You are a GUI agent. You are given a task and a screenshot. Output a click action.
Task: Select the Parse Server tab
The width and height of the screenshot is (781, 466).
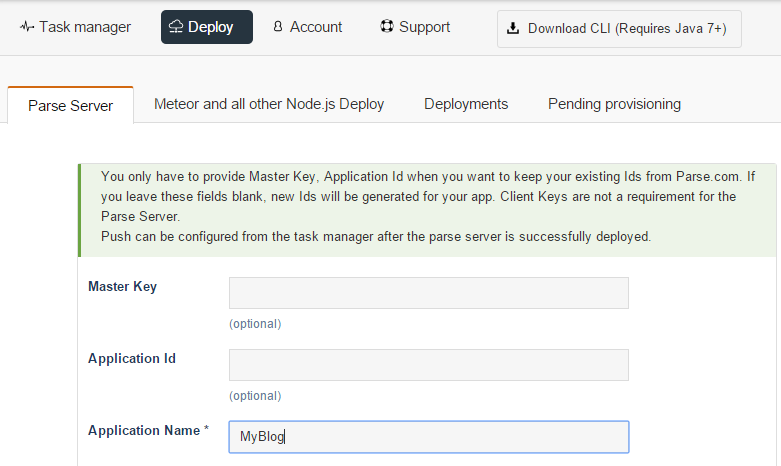(x=71, y=105)
